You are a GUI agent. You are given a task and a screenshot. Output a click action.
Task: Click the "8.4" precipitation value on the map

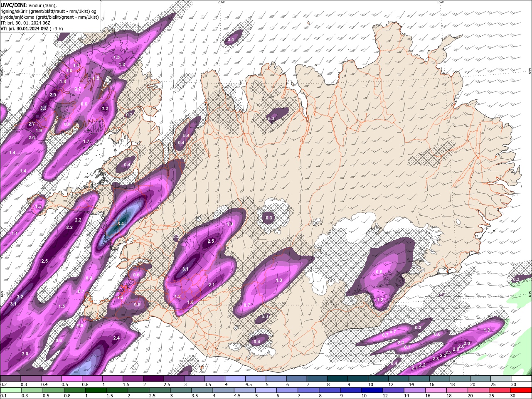121,224
